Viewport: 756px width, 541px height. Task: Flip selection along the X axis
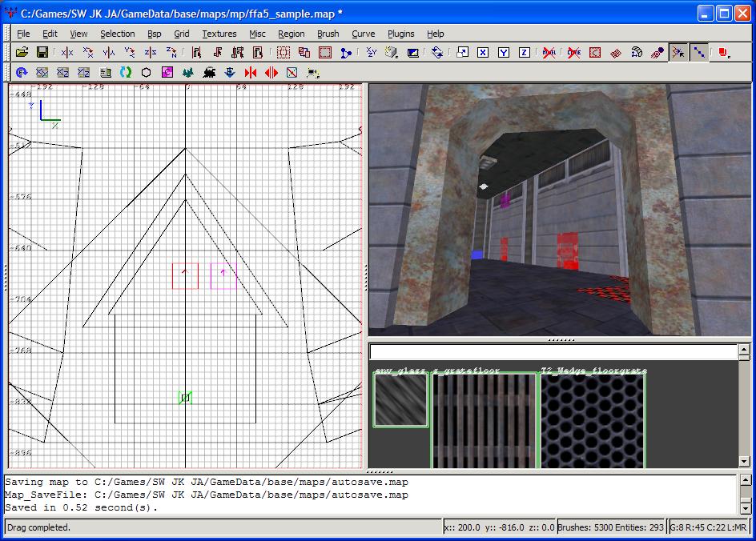67,52
